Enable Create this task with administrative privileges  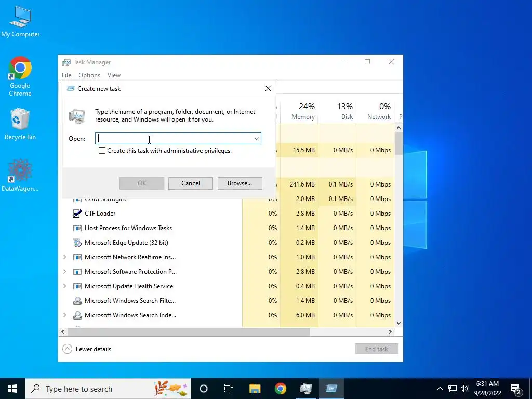point(102,151)
